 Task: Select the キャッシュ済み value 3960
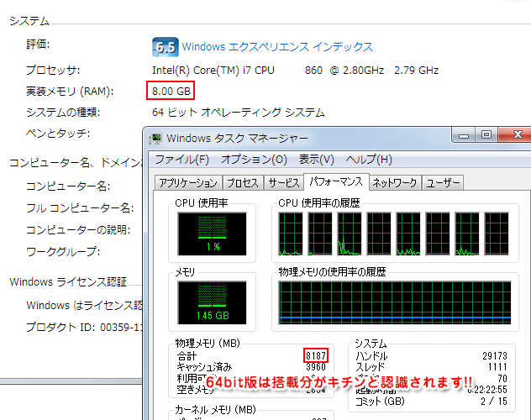316,367
